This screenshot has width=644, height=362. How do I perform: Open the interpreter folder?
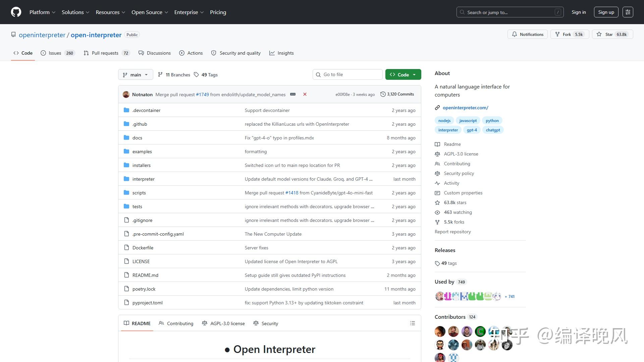pyautogui.click(x=143, y=179)
